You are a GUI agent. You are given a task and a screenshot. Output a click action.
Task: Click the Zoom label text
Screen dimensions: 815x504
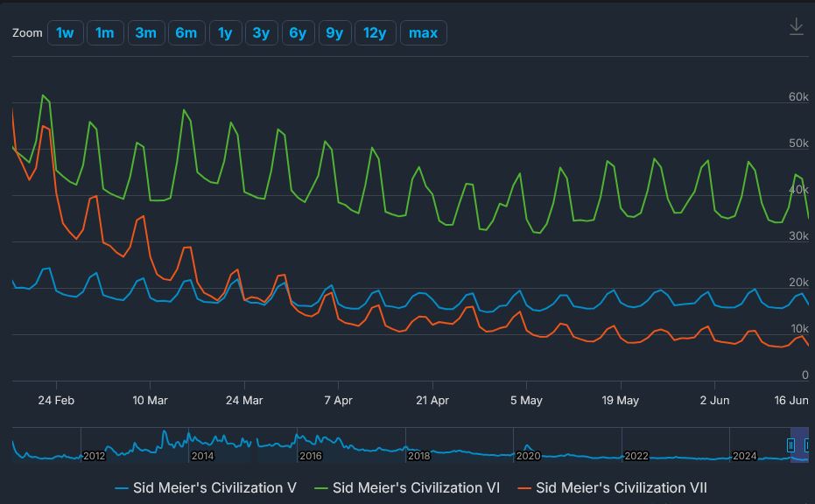27,32
